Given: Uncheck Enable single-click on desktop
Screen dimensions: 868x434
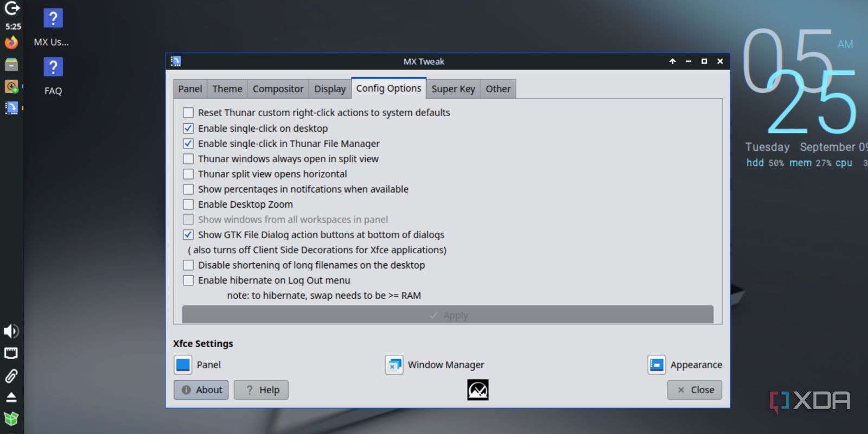Looking at the screenshot, I should click(188, 129).
